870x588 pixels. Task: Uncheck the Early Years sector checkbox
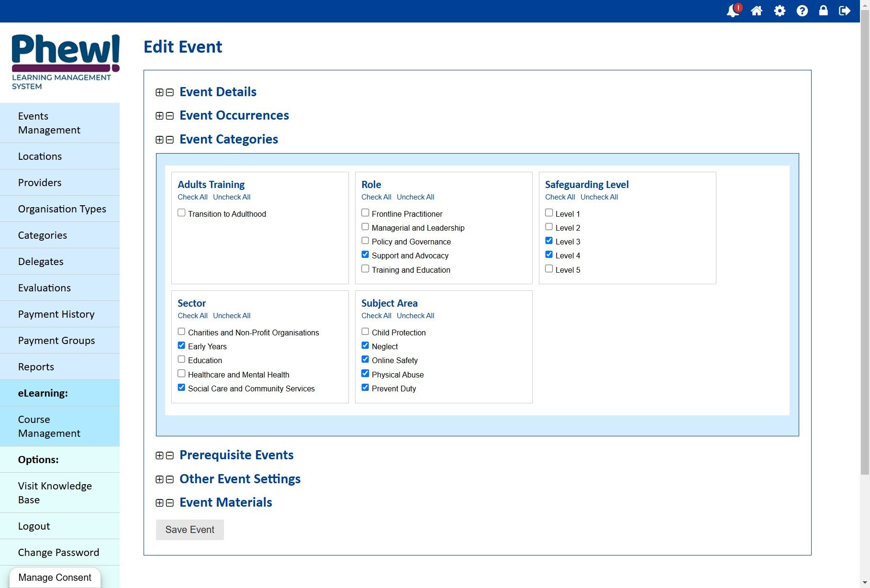click(x=181, y=345)
